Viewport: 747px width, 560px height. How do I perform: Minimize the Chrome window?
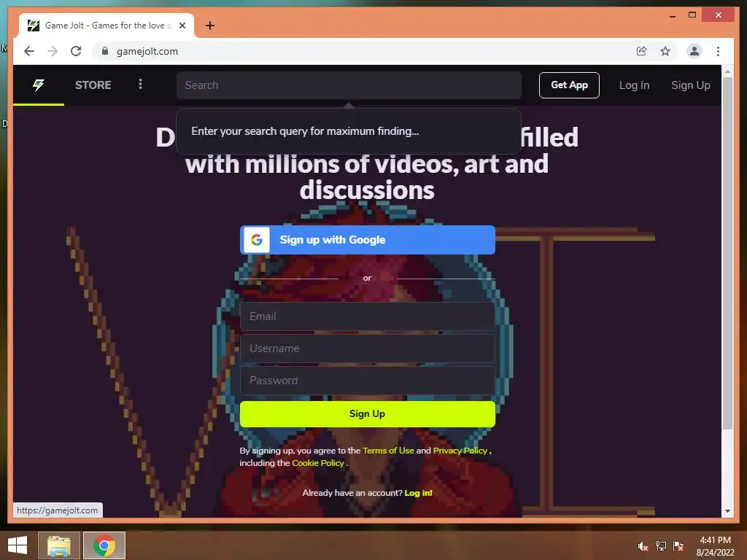[x=672, y=15]
